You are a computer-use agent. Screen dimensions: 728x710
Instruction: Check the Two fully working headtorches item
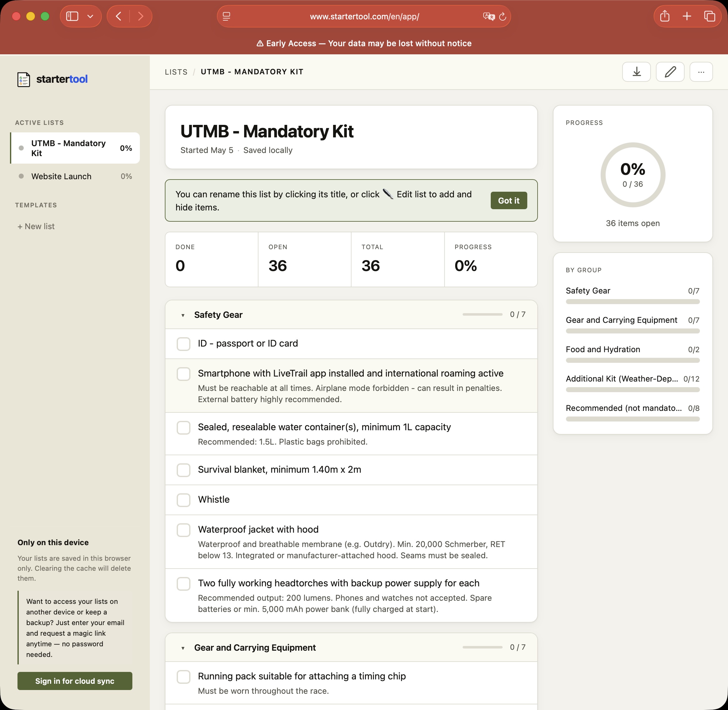pyautogui.click(x=183, y=584)
